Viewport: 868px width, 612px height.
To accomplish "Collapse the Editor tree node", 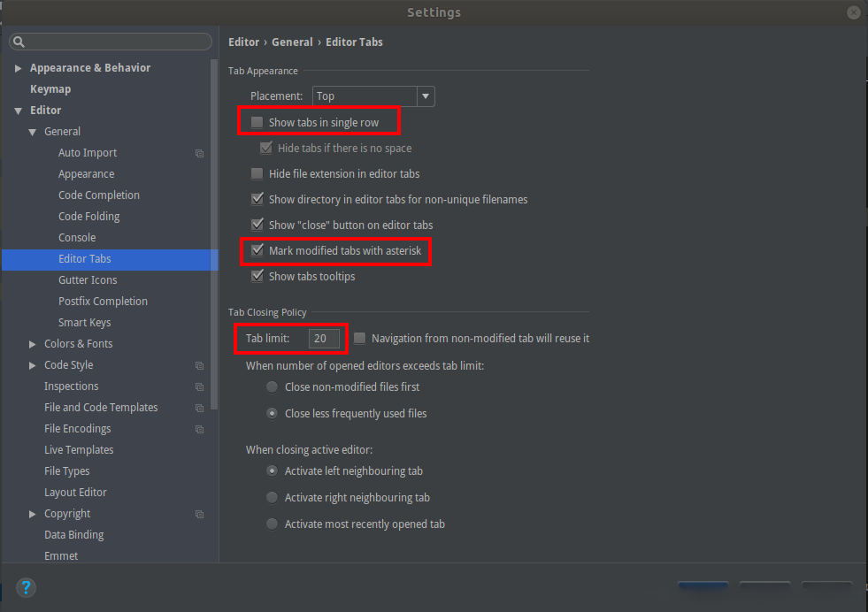I will [19, 111].
